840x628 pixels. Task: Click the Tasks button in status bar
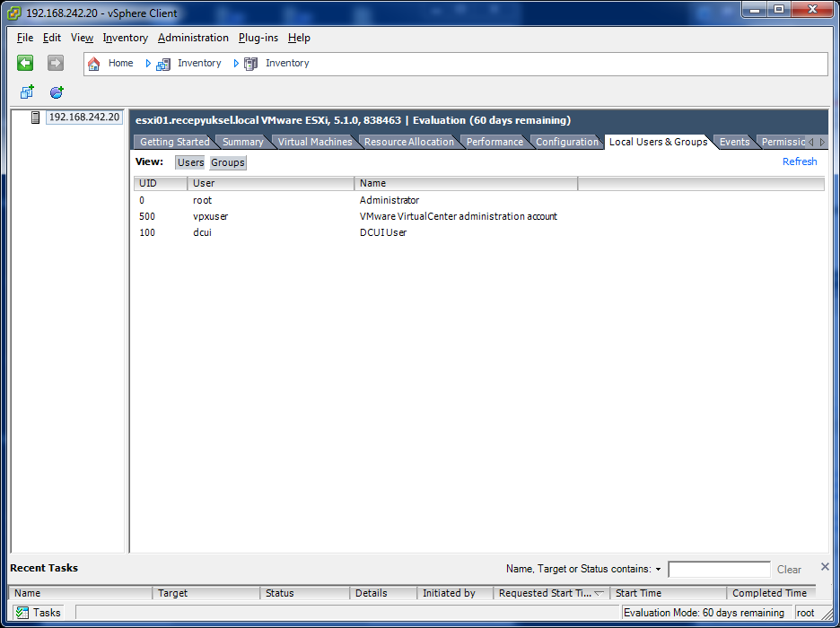(x=38, y=613)
